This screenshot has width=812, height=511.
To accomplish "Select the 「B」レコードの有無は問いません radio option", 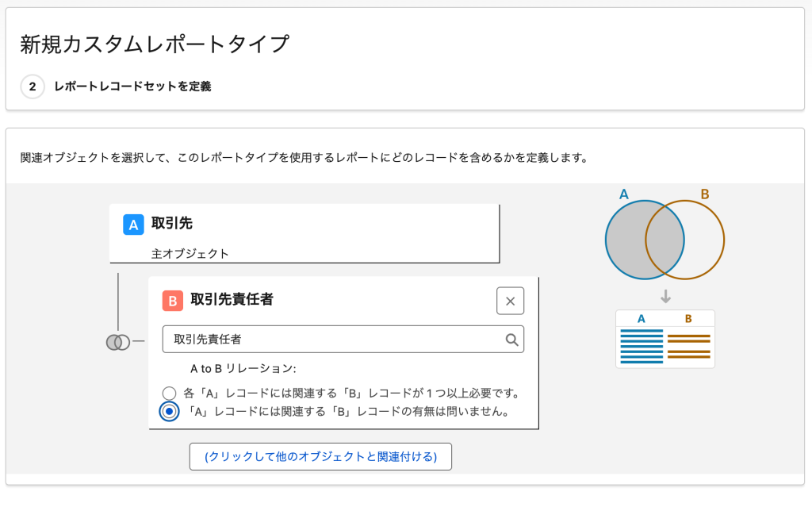I will pos(169,412).
